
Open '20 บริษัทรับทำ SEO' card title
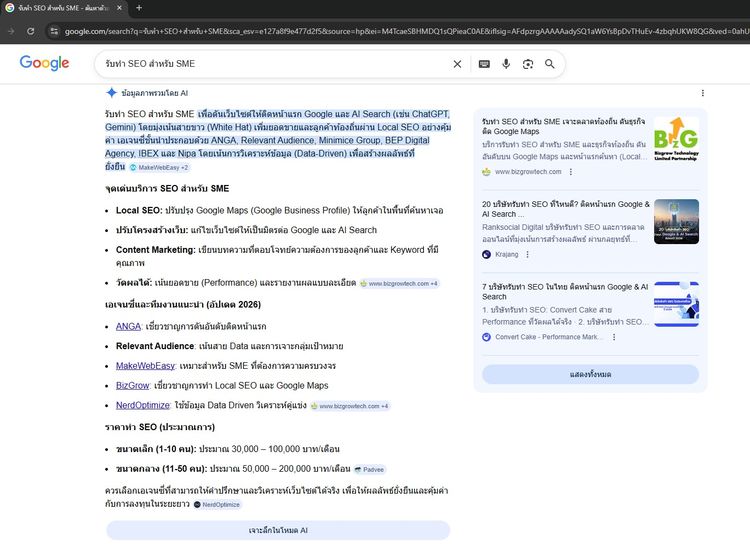tap(566, 209)
